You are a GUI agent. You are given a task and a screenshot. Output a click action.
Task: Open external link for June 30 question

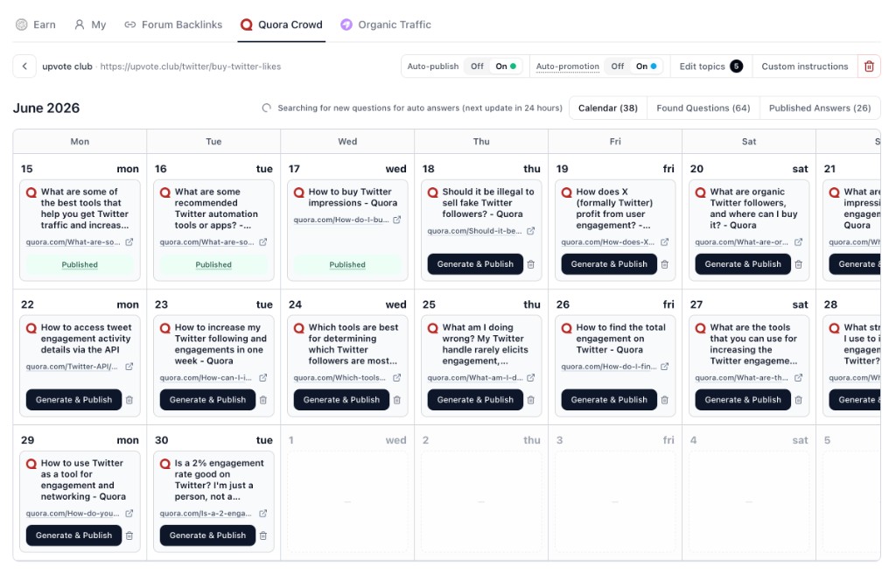[x=262, y=514]
